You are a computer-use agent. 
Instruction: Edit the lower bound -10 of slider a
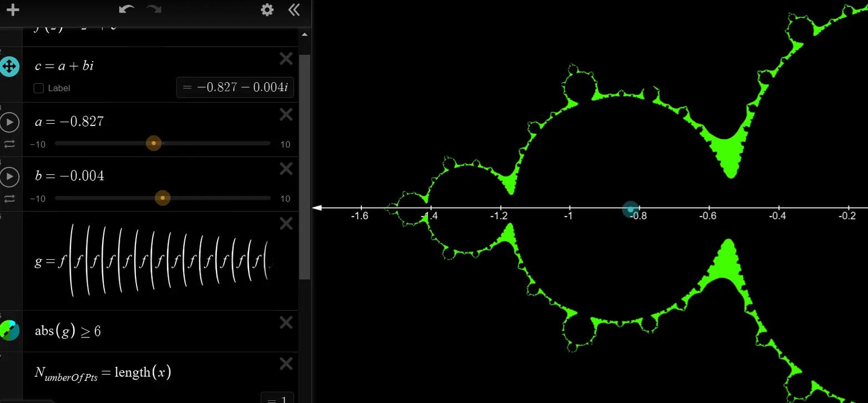38,144
